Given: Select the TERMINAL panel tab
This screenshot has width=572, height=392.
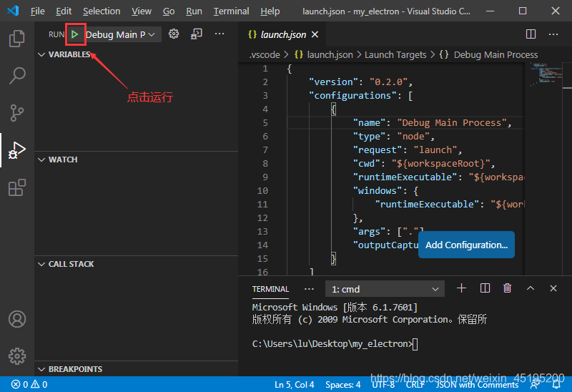Looking at the screenshot, I should coord(270,289).
